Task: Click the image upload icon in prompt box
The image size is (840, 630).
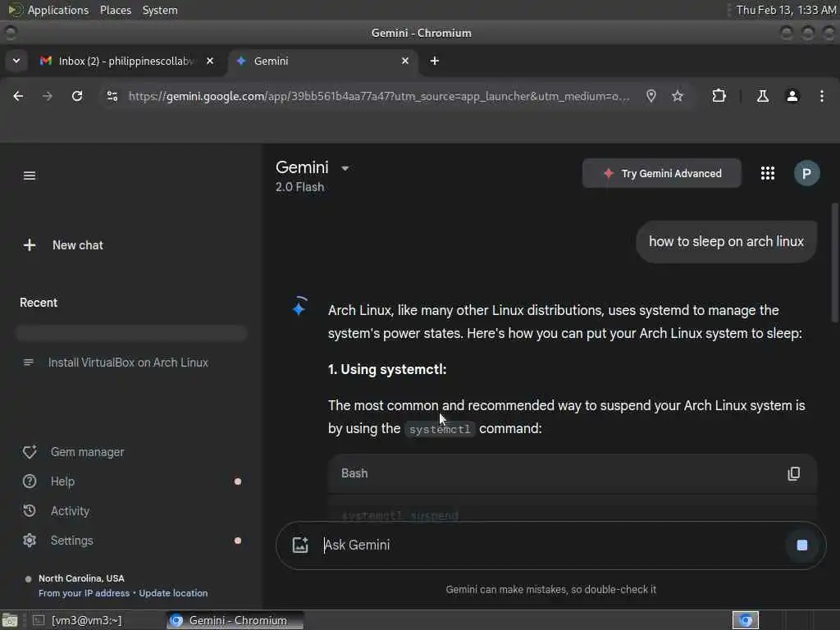Action: tap(300, 545)
